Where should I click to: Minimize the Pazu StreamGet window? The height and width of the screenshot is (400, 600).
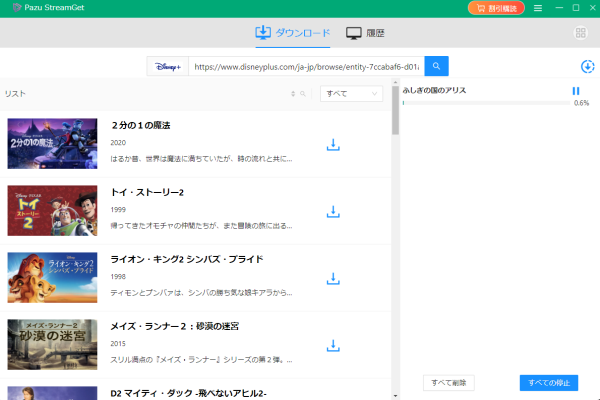(559, 8)
